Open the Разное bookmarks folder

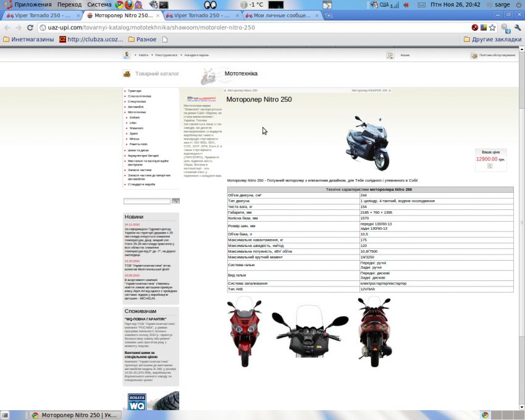click(x=142, y=40)
